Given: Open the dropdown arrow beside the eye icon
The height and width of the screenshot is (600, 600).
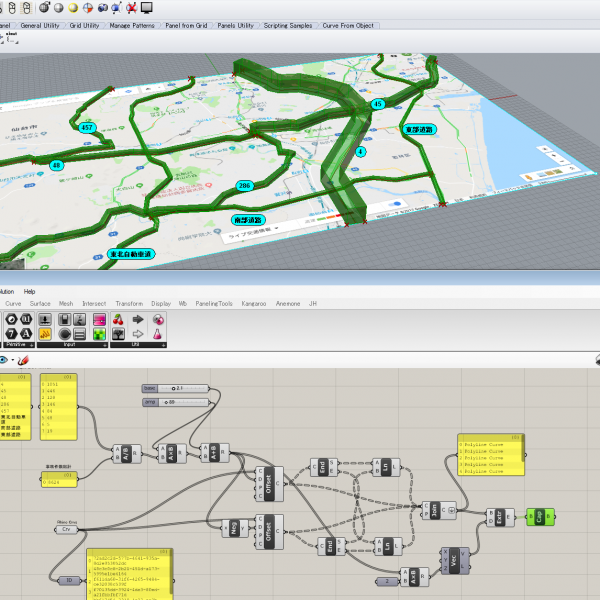Looking at the screenshot, I should pos(13,360).
